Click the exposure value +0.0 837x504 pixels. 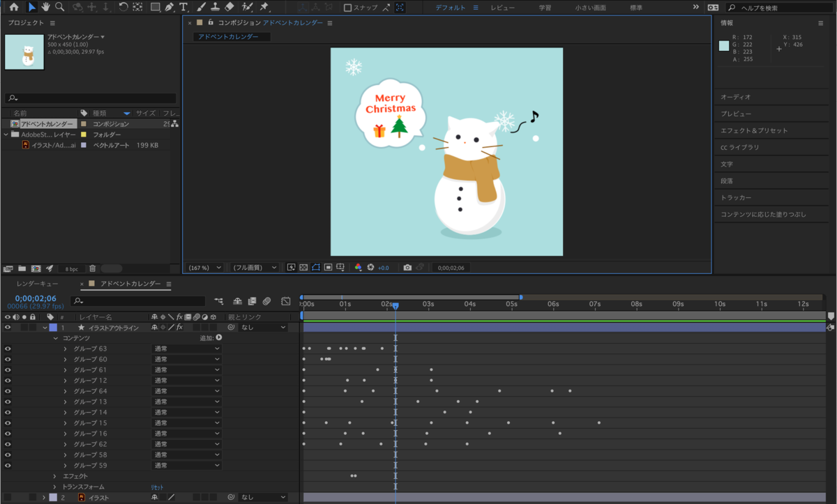click(x=384, y=267)
